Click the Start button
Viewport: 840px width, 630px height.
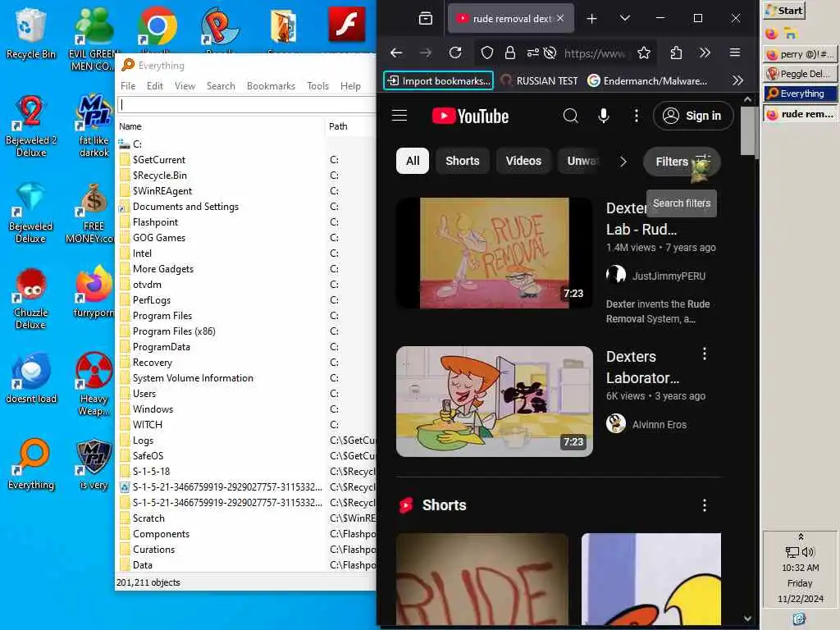[784, 10]
